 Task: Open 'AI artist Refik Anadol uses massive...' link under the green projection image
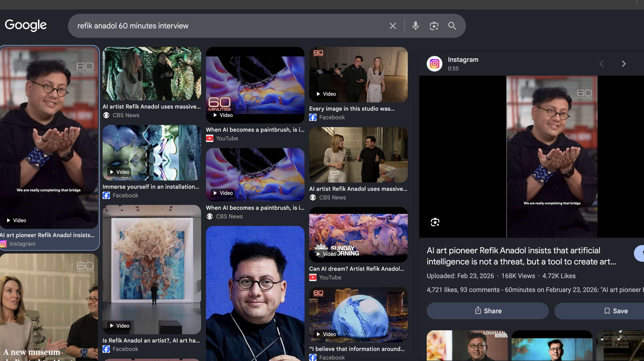point(151,106)
